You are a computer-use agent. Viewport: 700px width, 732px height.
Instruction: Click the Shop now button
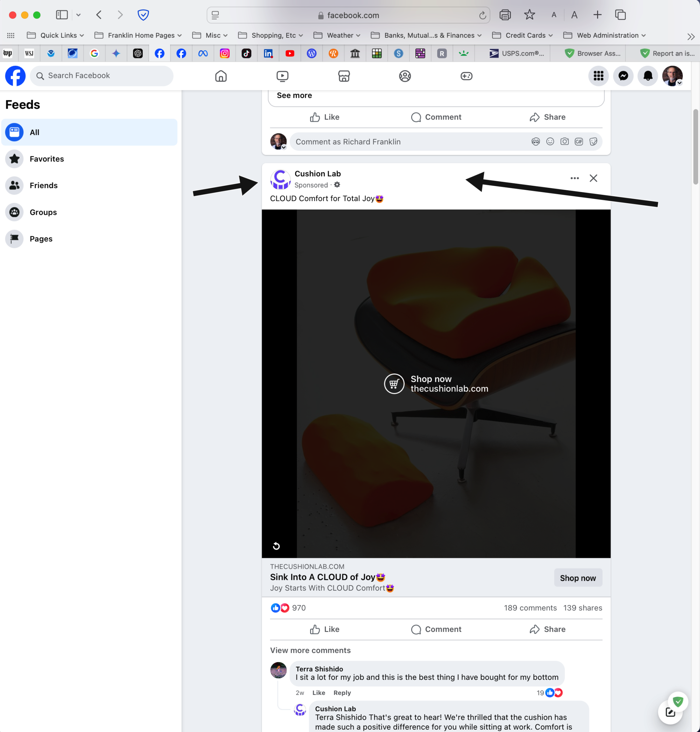(x=577, y=578)
